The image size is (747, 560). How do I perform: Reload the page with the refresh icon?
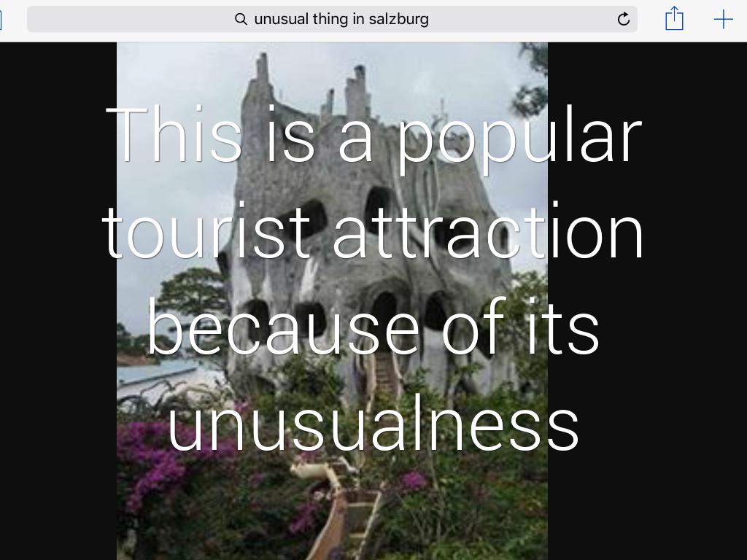[x=623, y=19]
